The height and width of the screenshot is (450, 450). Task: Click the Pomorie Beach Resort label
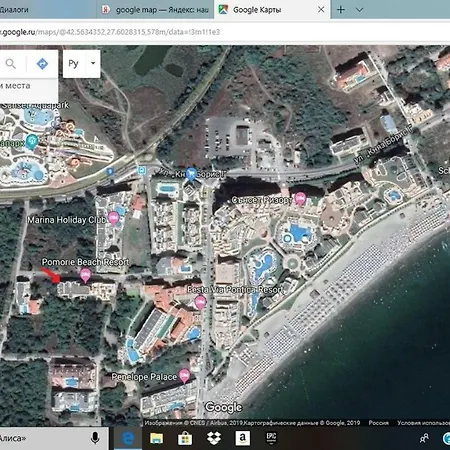pyautogui.click(x=85, y=262)
